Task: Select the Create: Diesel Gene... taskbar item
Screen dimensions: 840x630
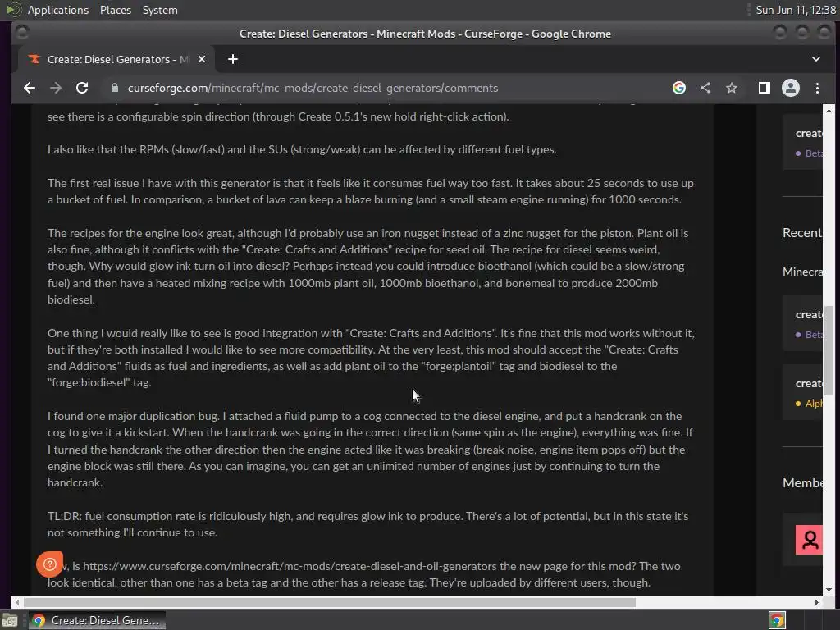Action: click(x=97, y=620)
